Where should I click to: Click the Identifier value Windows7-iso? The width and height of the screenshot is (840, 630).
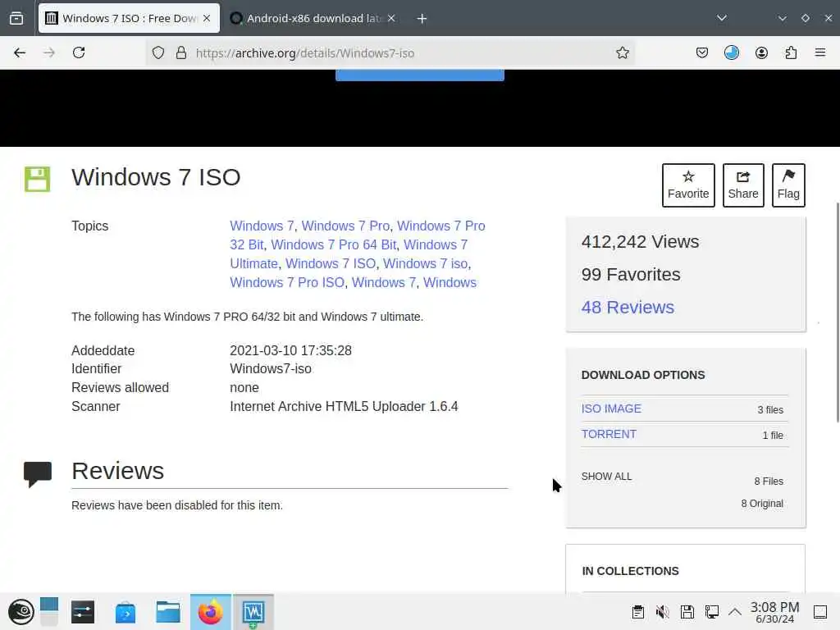[271, 368]
